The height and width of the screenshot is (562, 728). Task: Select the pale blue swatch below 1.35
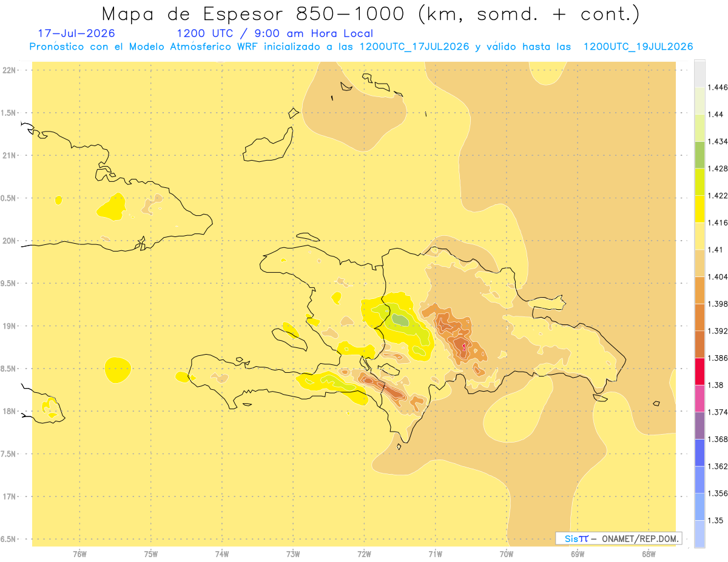699,534
